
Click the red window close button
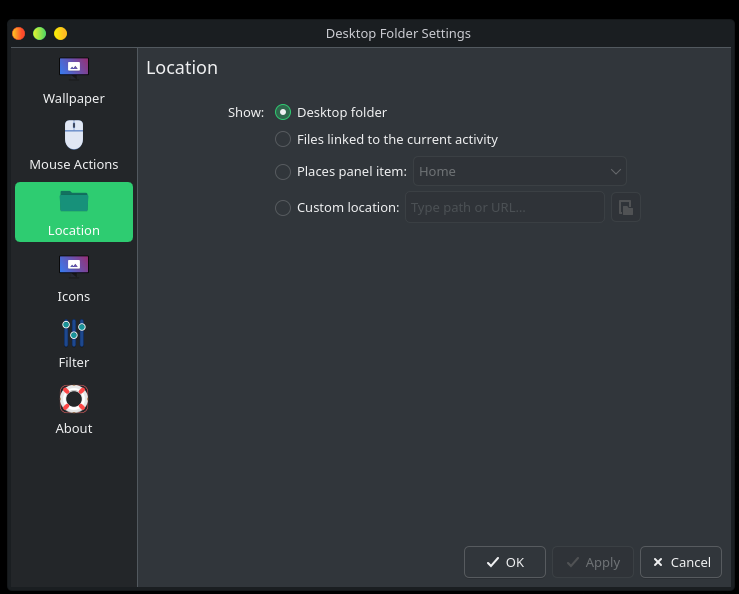coord(18,33)
